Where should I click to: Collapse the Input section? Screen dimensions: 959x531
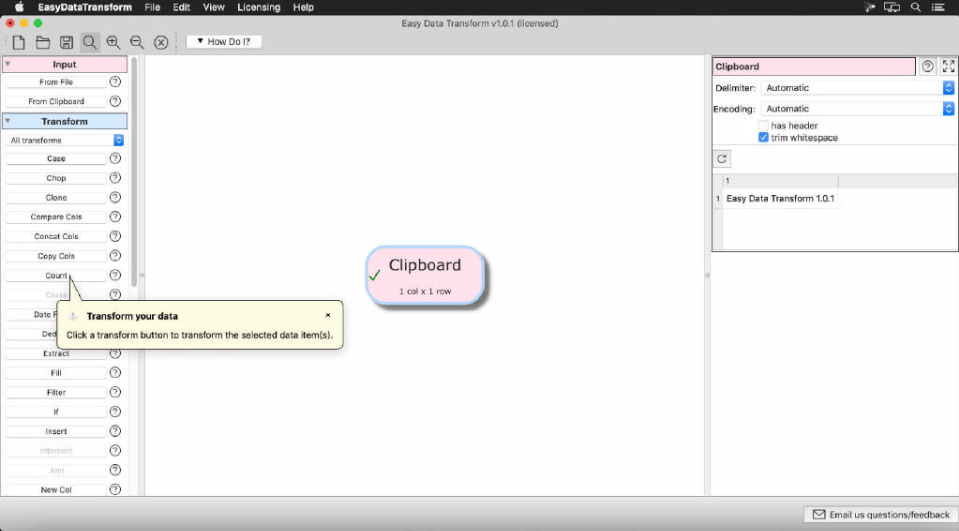pyautogui.click(x=8, y=64)
